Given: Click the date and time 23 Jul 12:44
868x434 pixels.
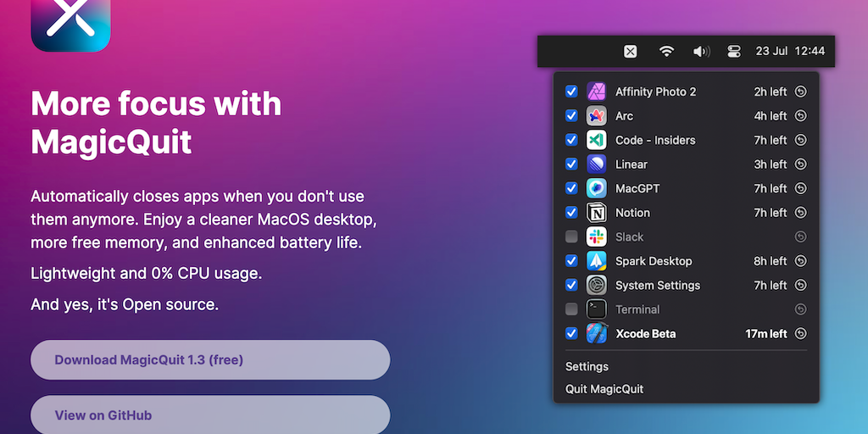Looking at the screenshot, I should (791, 51).
